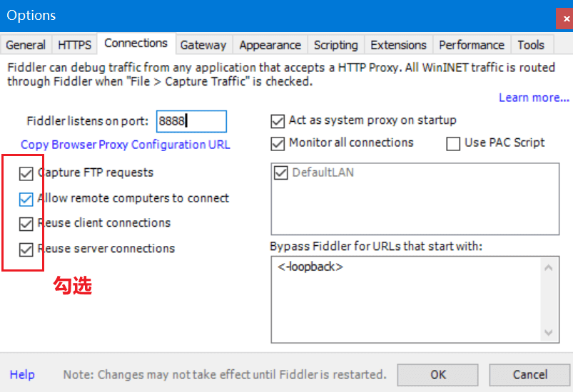
Task: Click Copy Browser Proxy Configuration URL link
Action: pos(126,145)
